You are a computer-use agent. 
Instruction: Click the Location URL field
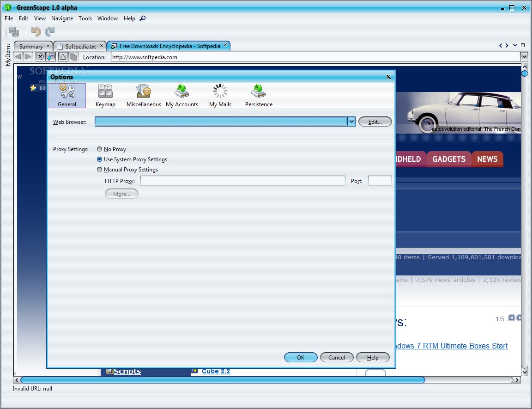[315, 57]
